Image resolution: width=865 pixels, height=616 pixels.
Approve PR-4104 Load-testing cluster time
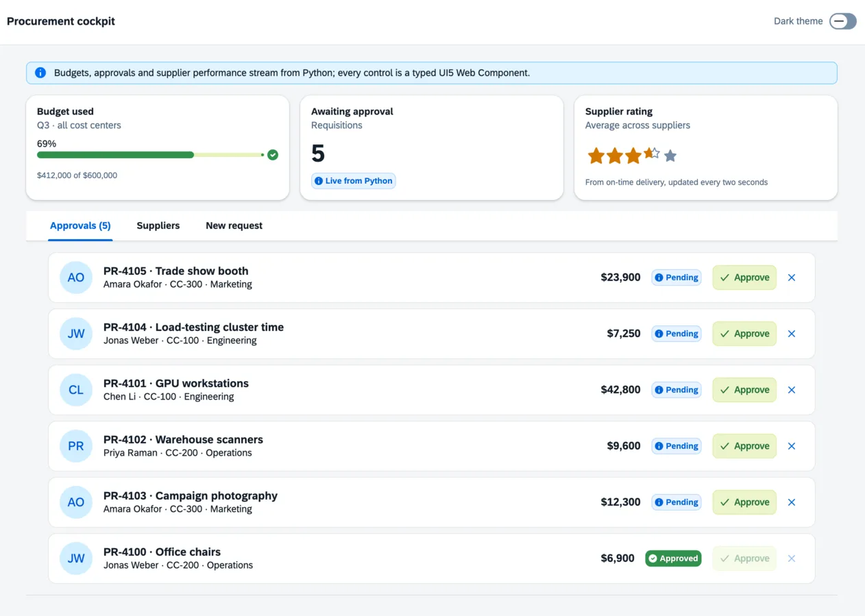744,334
